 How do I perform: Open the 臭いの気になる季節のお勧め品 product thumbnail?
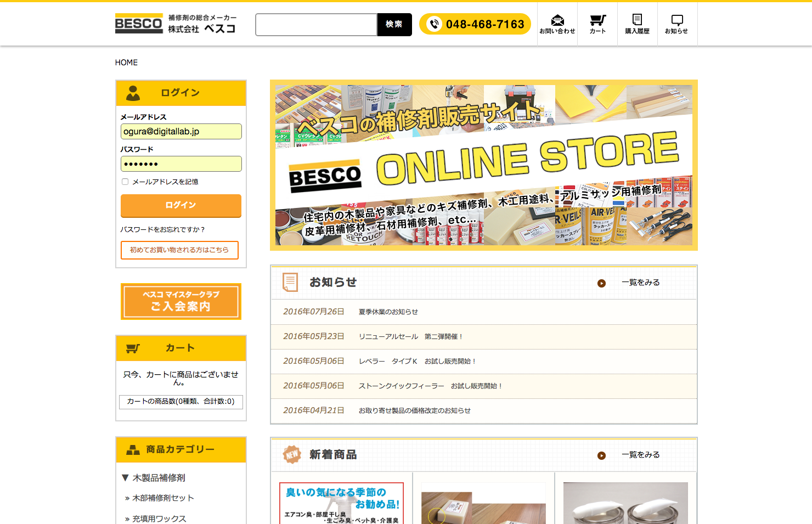pyautogui.click(x=341, y=503)
